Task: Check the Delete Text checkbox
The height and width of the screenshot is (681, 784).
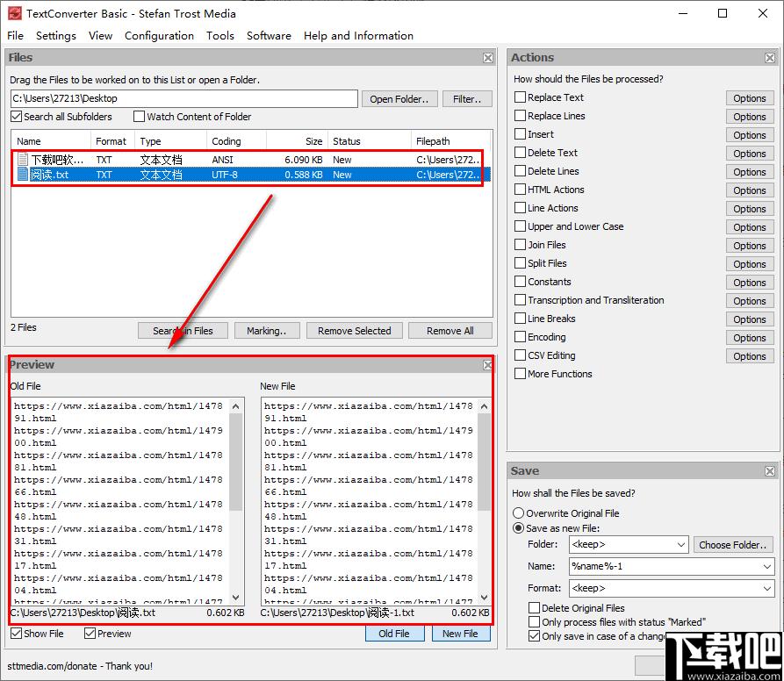Action: click(x=520, y=153)
